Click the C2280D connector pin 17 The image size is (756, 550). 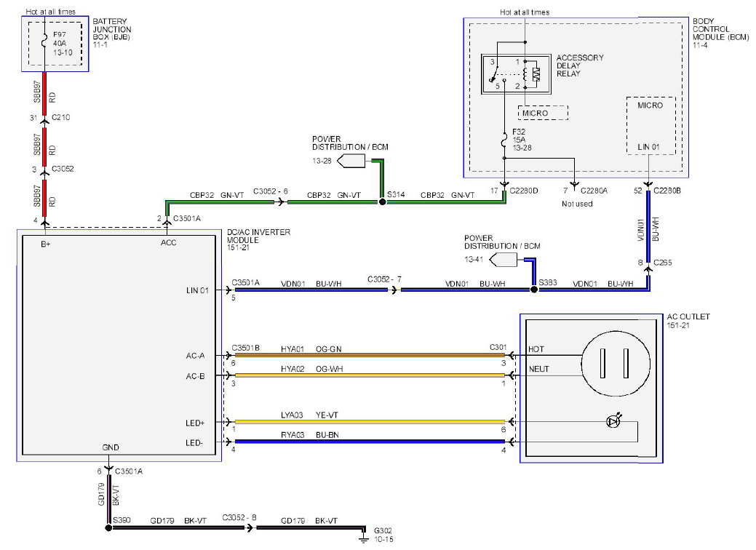[504, 185]
